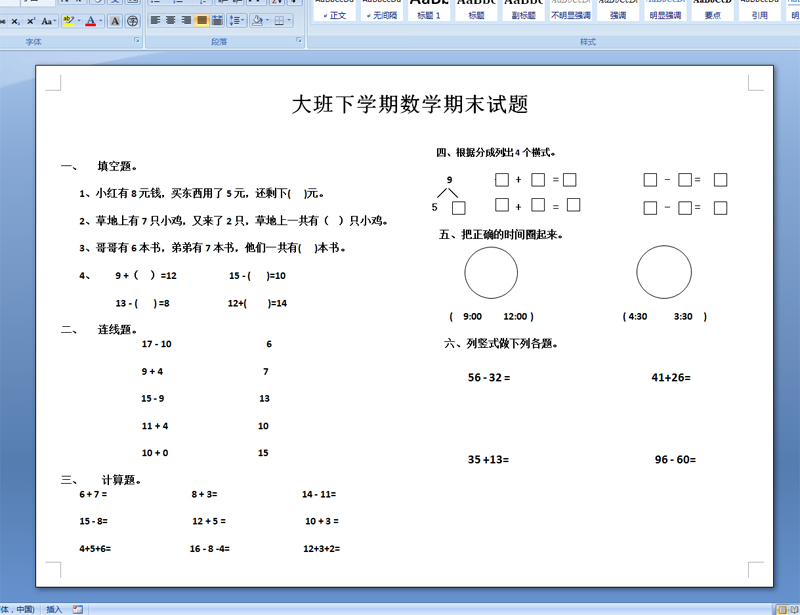This screenshot has width=800, height=615.
Task: Apply the 标题 1 style
Action: click(429, 11)
